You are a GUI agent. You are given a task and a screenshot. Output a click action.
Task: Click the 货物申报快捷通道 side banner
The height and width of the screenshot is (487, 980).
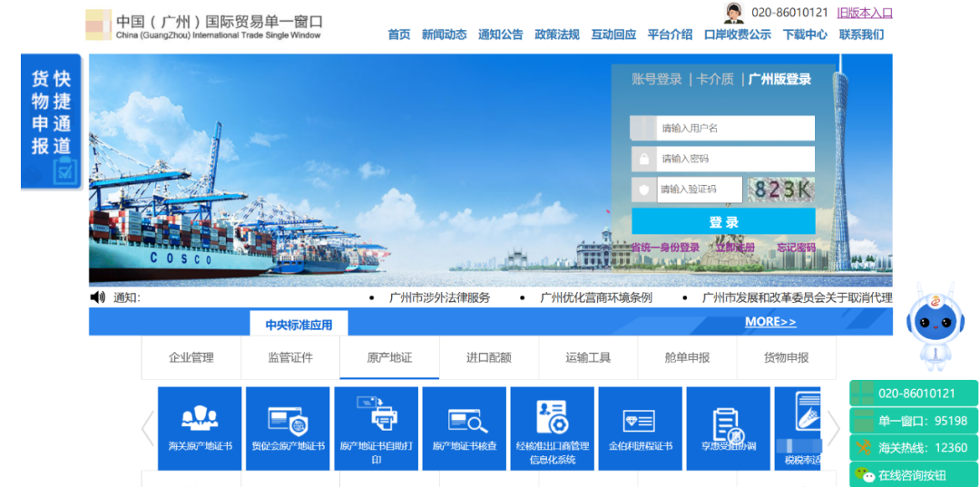51,122
